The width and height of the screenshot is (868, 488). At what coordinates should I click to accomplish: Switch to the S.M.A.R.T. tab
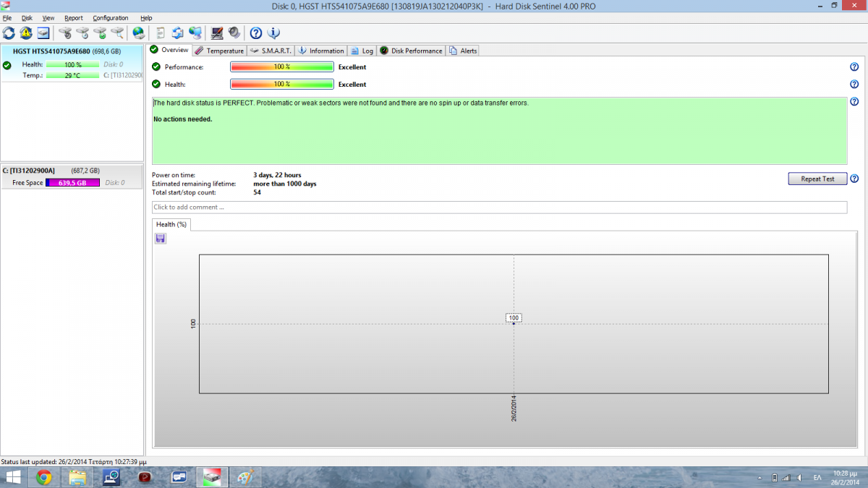pos(271,51)
